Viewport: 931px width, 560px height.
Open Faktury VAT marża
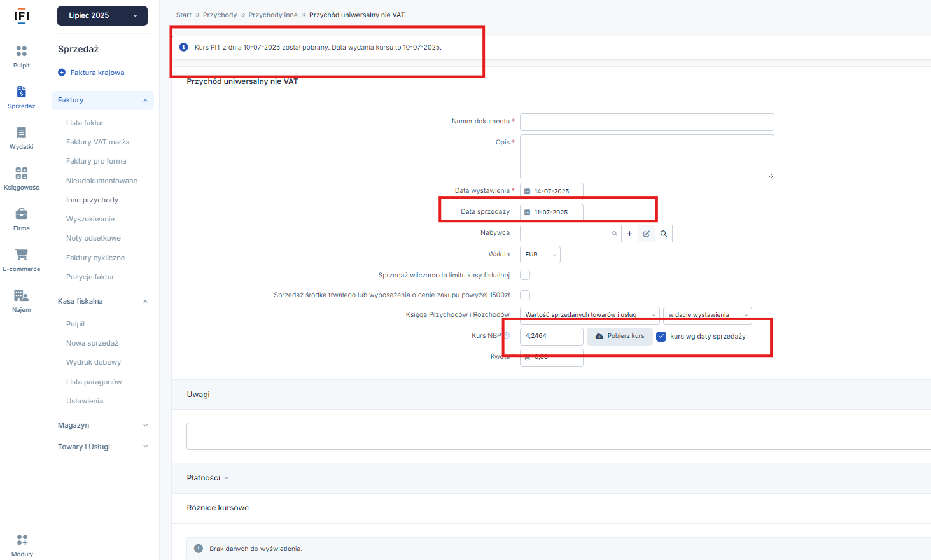[x=98, y=142]
